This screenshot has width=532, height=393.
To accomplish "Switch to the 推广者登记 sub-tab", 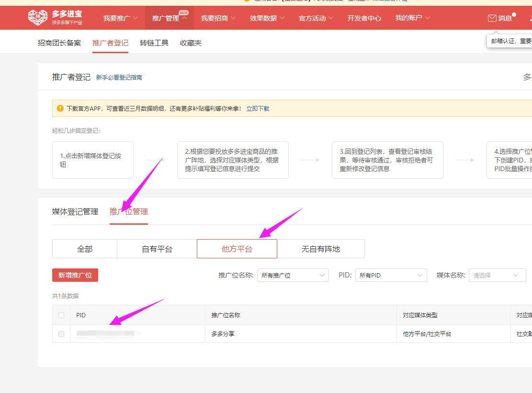I will pyautogui.click(x=110, y=43).
